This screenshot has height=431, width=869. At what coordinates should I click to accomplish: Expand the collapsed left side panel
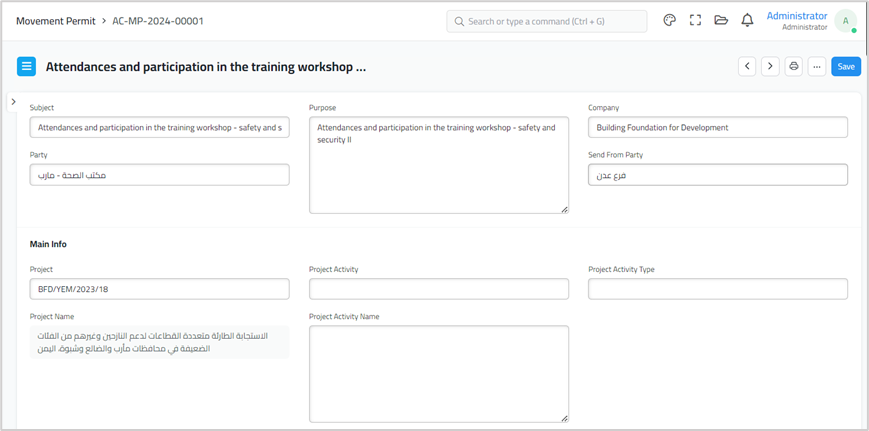click(12, 102)
